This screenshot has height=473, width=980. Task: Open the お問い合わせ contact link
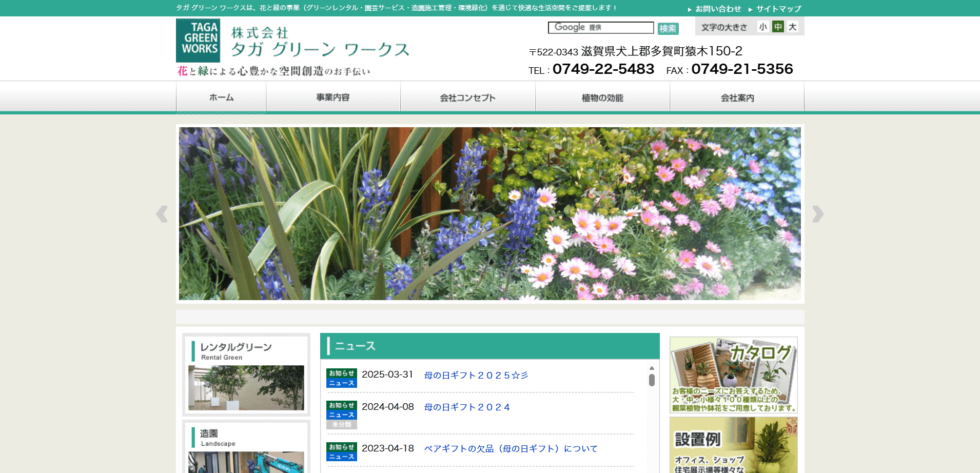click(x=718, y=9)
